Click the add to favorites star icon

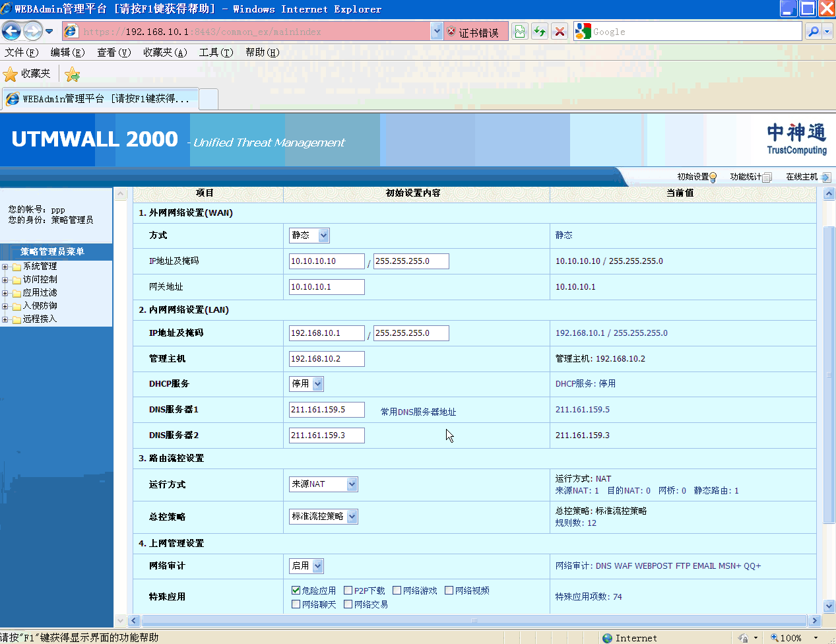(x=73, y=74)
